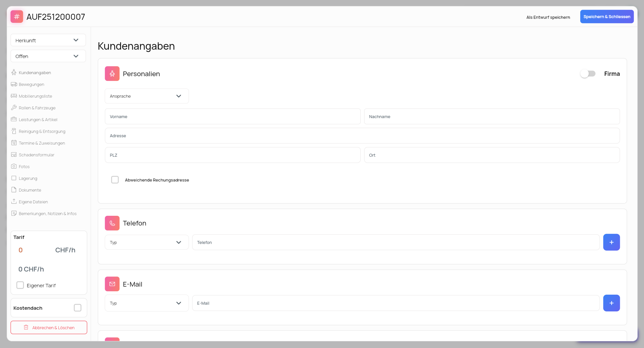The width and height of the screenshot is (644, 348).
Task: Open Bemerkungen, Notizen & Infos
Action: [48, 214]
